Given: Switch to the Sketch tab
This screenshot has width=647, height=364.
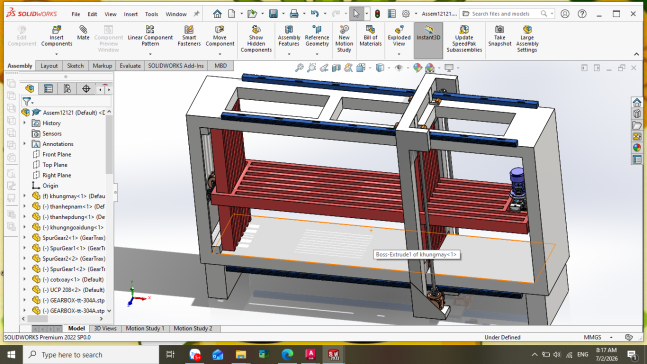Looking at the screenshot, I should click(x=75, y=66).
